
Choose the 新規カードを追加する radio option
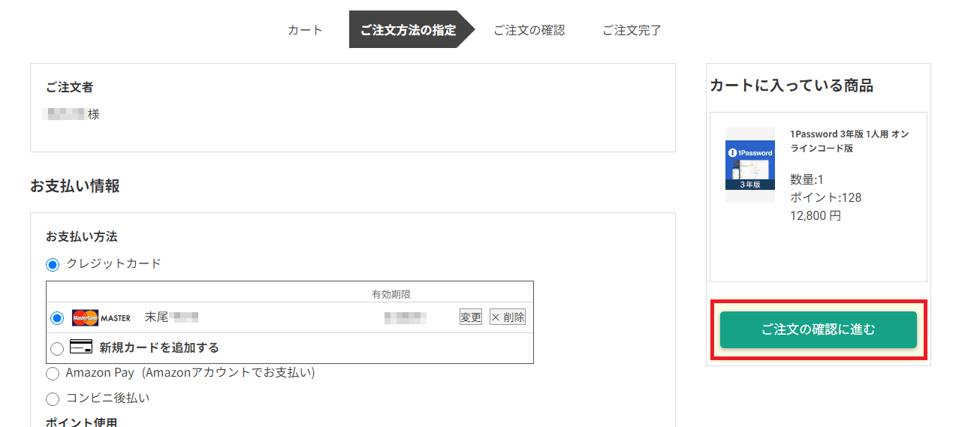(x=57, y=348)
